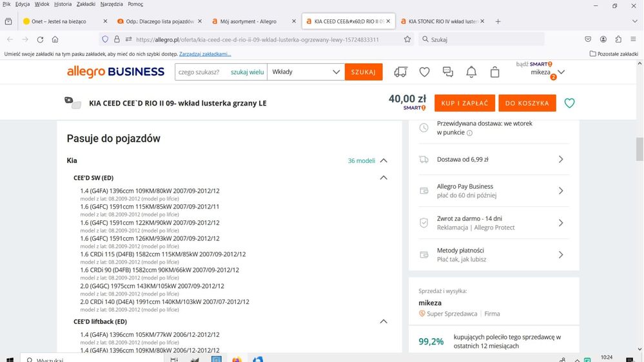This screenshot has width=644, height=362.
Task: Open favorites heart icon in Allegro header
Action: point(424,72)
